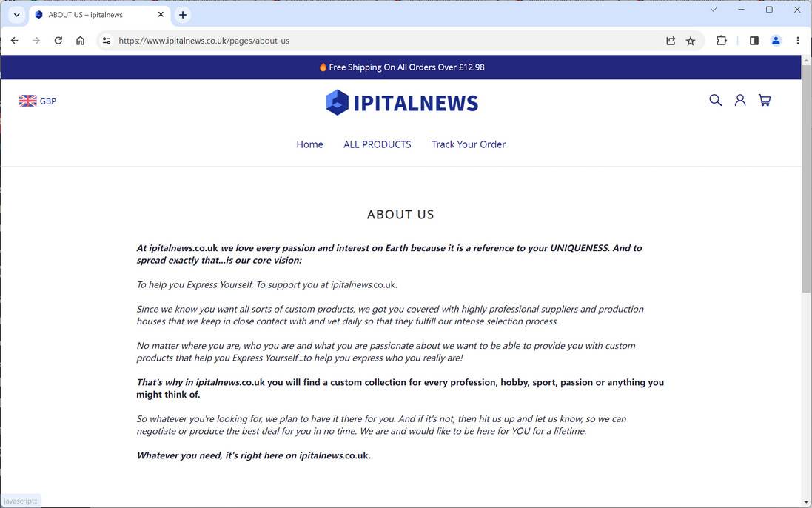Screen dimensions: 812x508
Task: Open the Track Your Order link
Action: click(x=469, y=144)
